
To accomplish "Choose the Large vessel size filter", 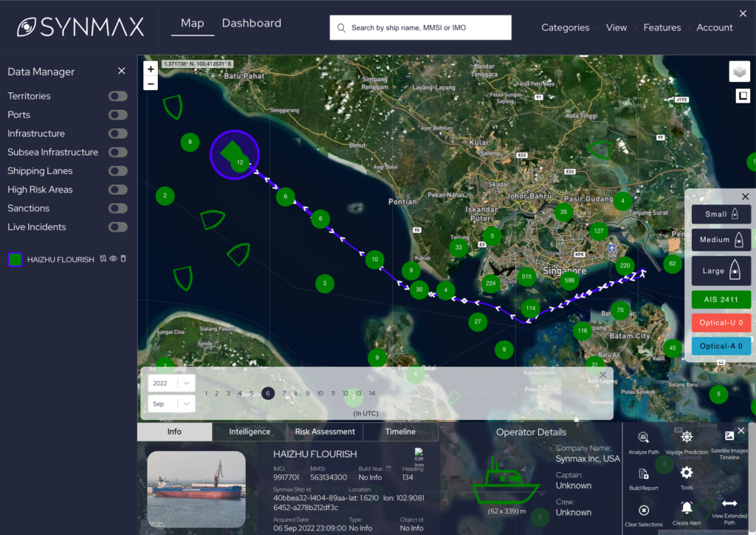I will (721, 270).
